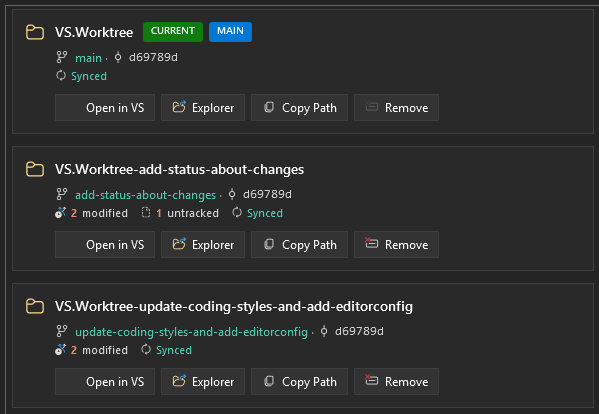599x414 pixels.
Task: Click the blue MAIN badge
Action: click(x=230, y=31)
